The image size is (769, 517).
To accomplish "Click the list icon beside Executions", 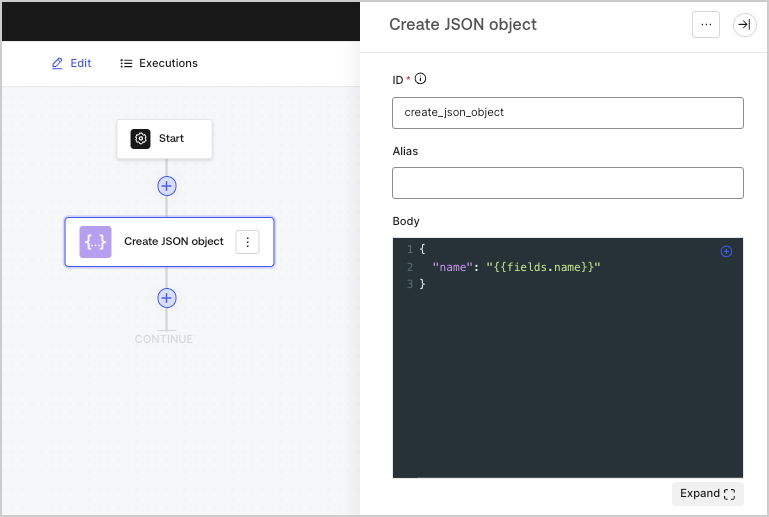I will (x=126, y=63).
